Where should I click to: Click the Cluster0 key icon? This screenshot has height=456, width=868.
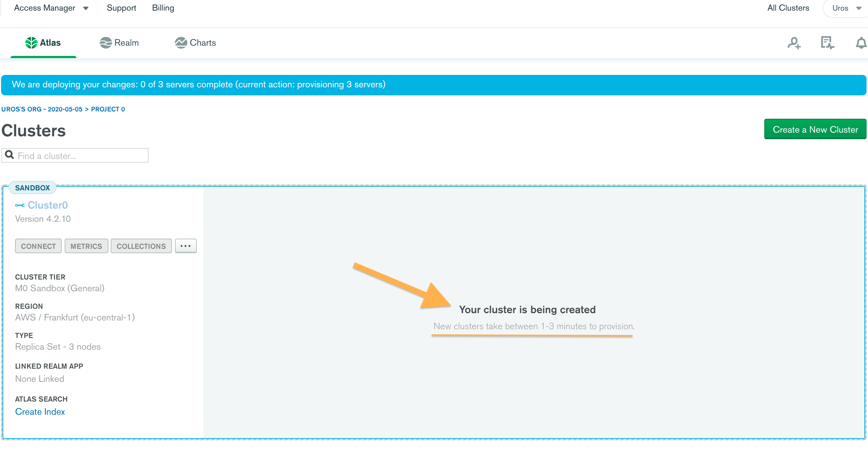pos(20,205)
